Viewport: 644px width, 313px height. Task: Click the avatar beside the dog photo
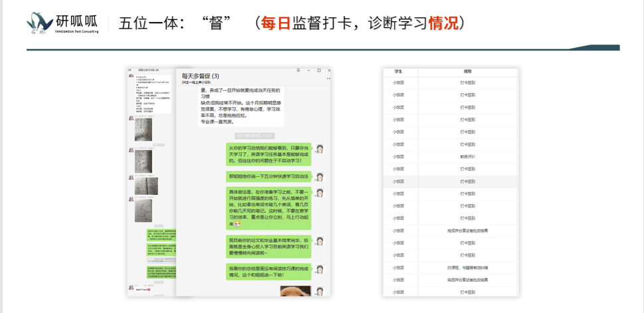tap(319, 291)
